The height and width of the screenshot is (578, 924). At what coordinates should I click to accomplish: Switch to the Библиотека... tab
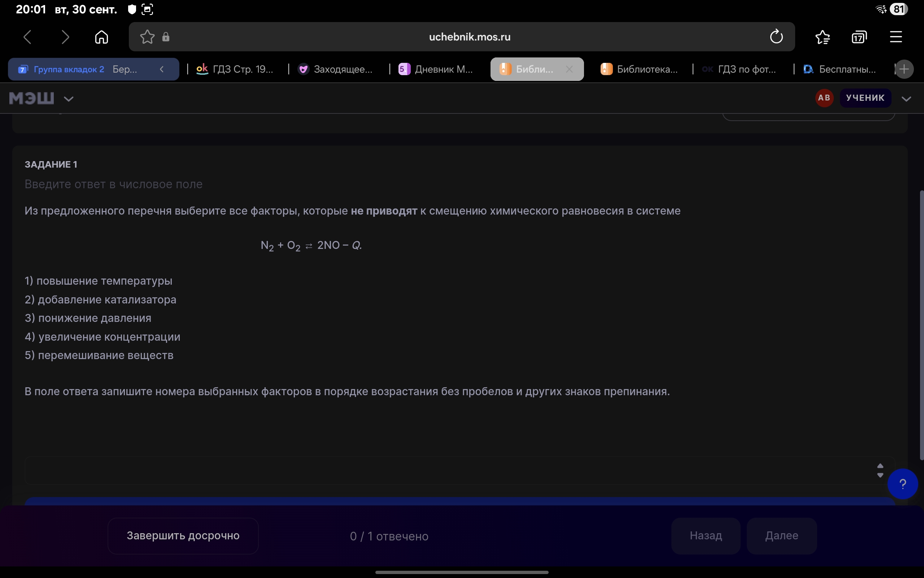(x=639, y=69)
